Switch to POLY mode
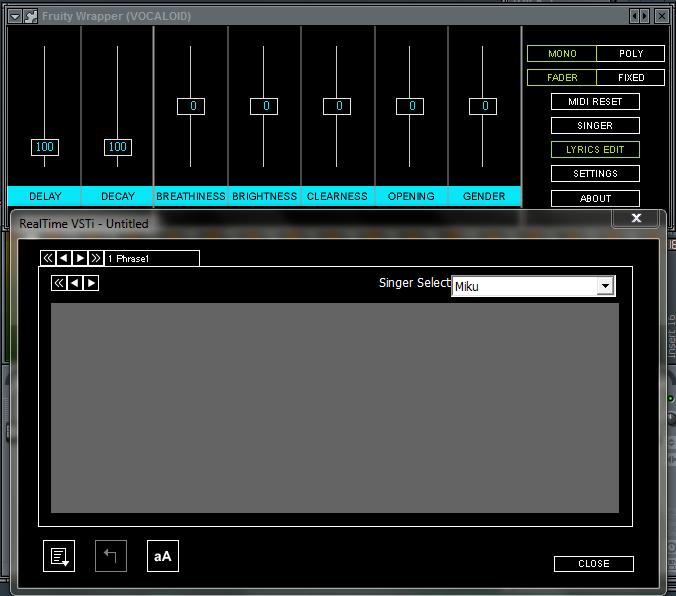The width and height of the screenshot is (676, 596). point(631,53)
